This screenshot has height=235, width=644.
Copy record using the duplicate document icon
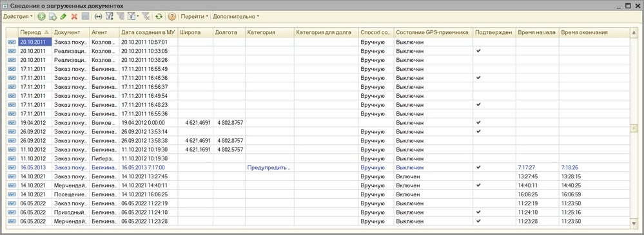(x=53, y=16)
